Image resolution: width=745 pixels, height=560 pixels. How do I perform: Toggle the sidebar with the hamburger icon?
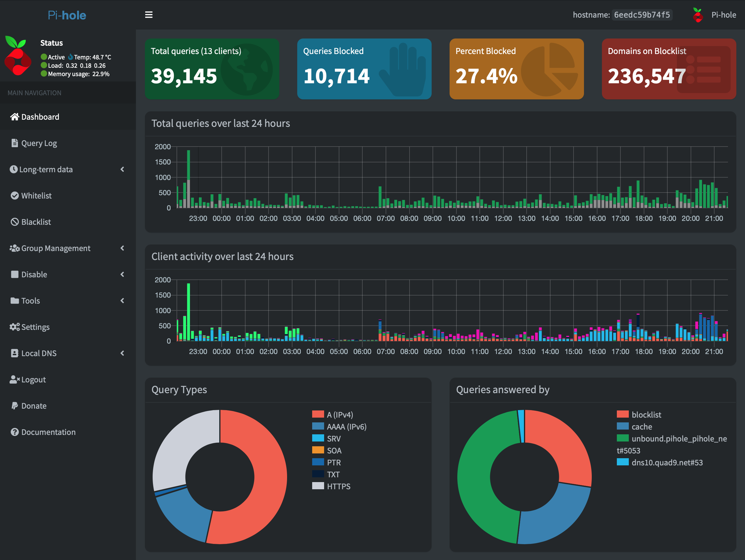[148, 15]
